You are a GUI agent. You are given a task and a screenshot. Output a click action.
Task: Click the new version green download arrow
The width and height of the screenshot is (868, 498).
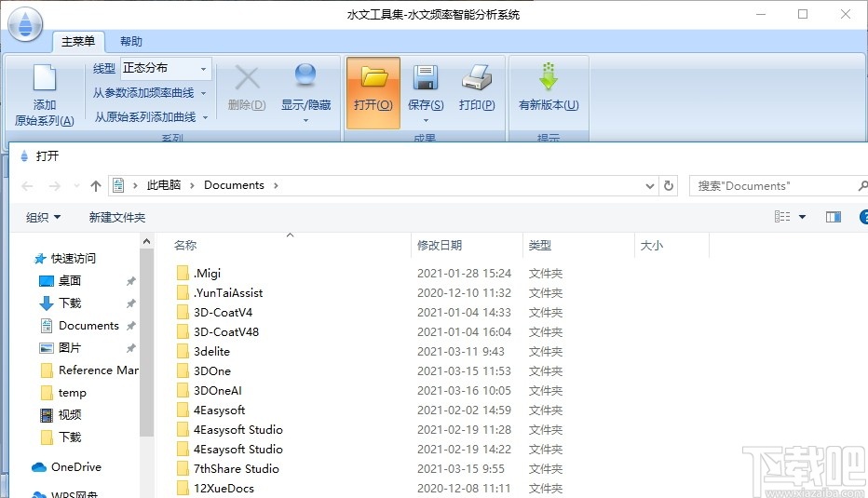(548, 76)
